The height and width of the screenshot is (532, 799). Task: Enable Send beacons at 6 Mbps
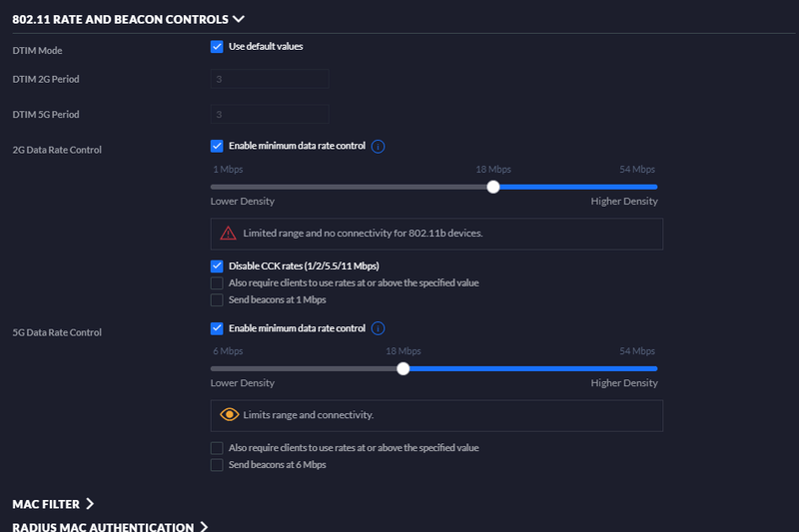[x=217, y=465]
